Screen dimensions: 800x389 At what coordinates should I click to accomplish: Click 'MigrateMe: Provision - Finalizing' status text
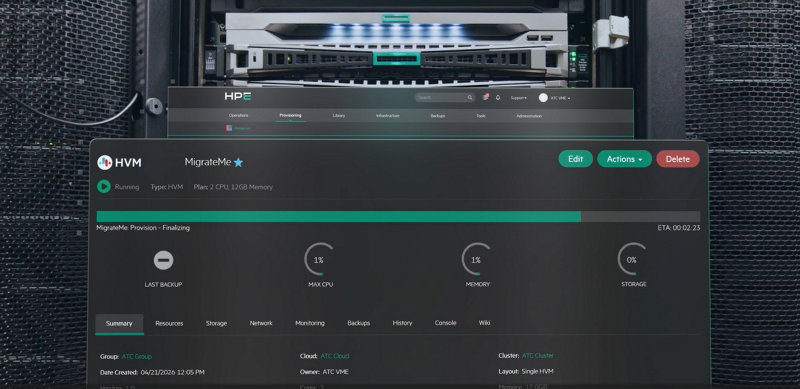143,228
